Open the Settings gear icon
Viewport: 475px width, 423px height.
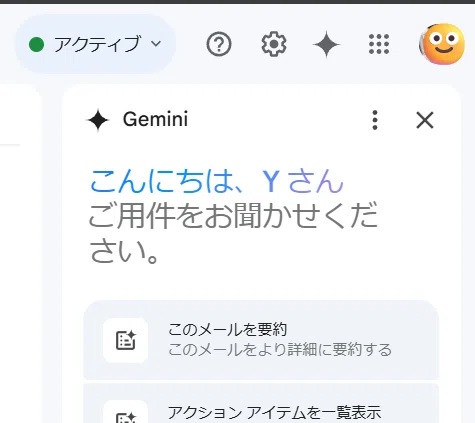[273, 44]
